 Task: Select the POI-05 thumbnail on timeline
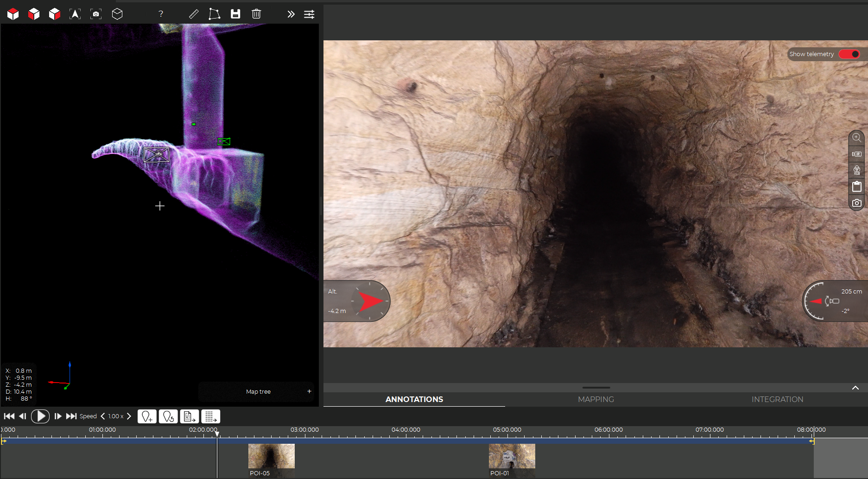tap(271, 457)
